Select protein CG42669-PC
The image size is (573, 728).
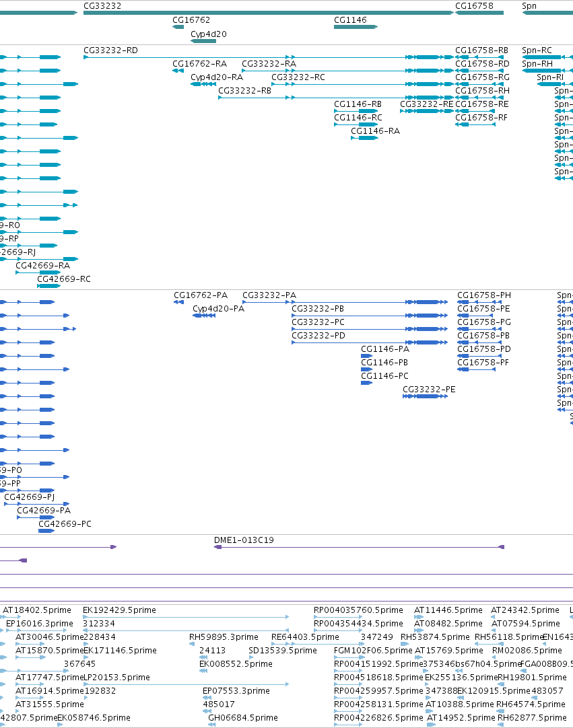(x=65, y=524)
